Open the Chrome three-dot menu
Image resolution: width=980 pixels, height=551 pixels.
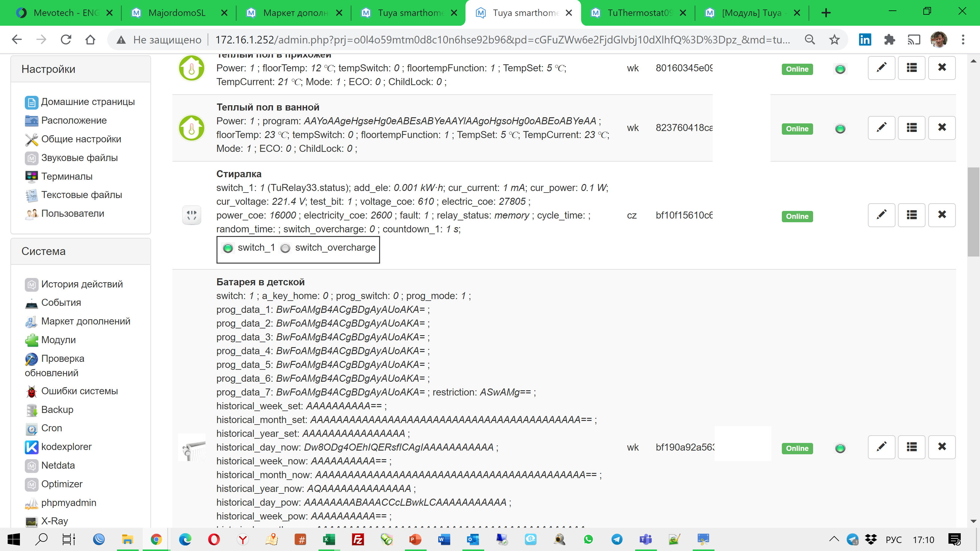click(x=963, y=39)
